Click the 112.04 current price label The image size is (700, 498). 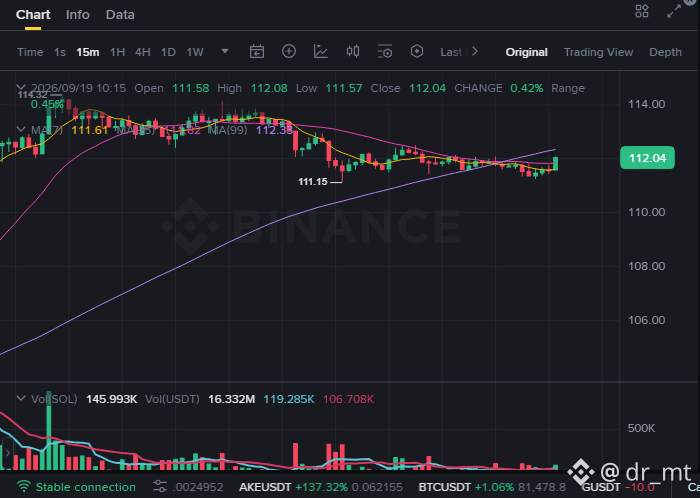pyautogui.click(x=647, y=158)
